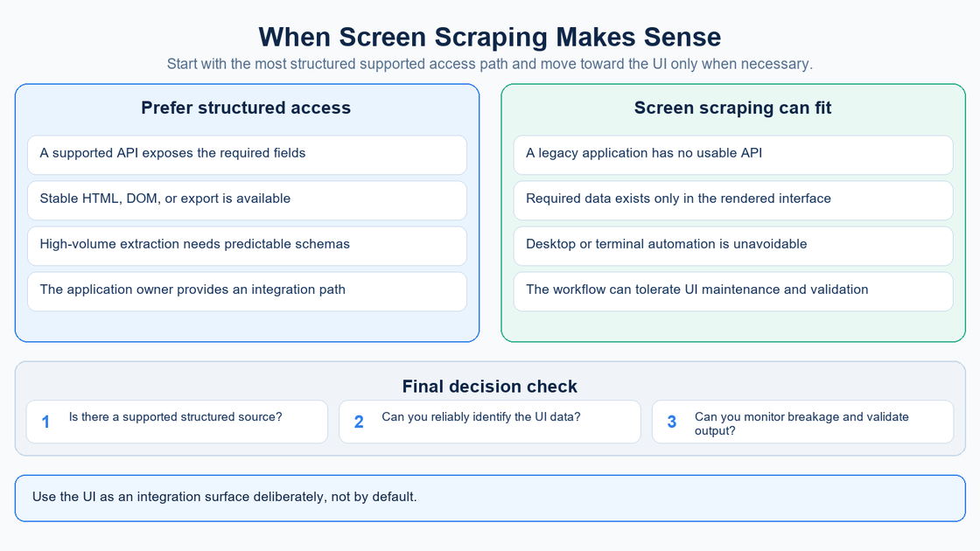Viewport: 980px width, 551px height.
Task: Select 'Stable HTML, DOM, or export is available'
Action: (x=247, y=200)
